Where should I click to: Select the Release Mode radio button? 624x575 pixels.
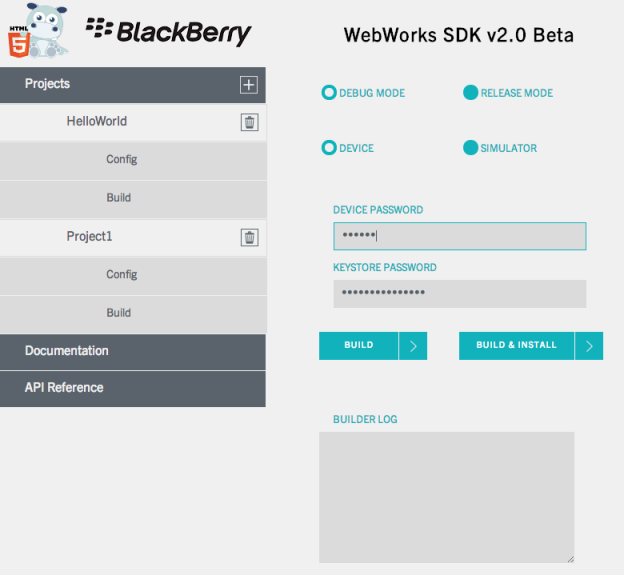click(x=470, y=92)
